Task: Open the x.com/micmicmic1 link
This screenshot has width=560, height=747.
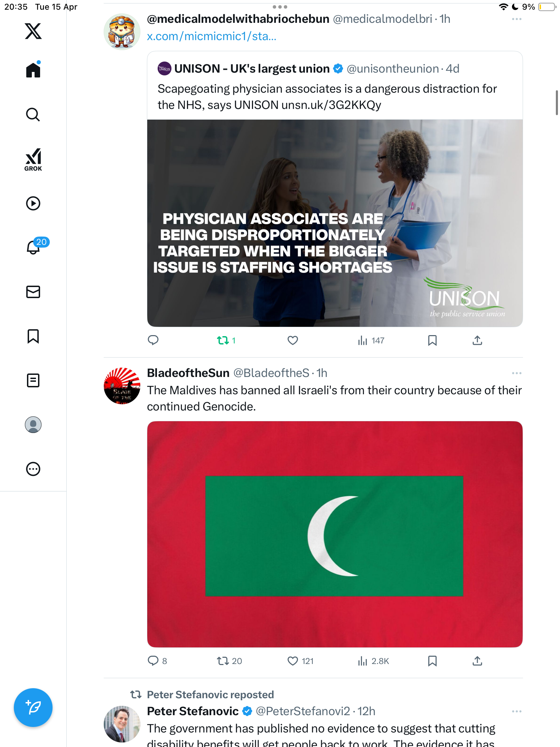Action: coord(212,36)
